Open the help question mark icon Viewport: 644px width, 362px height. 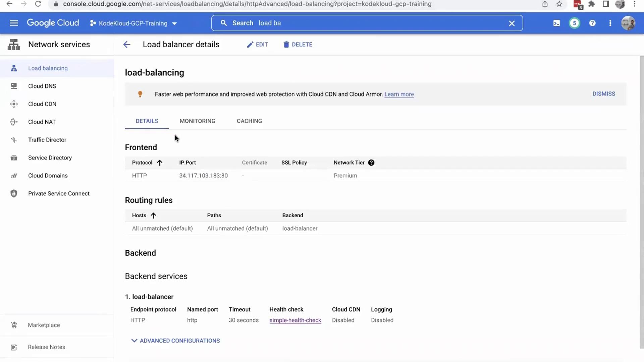click(x=592, y=23)
